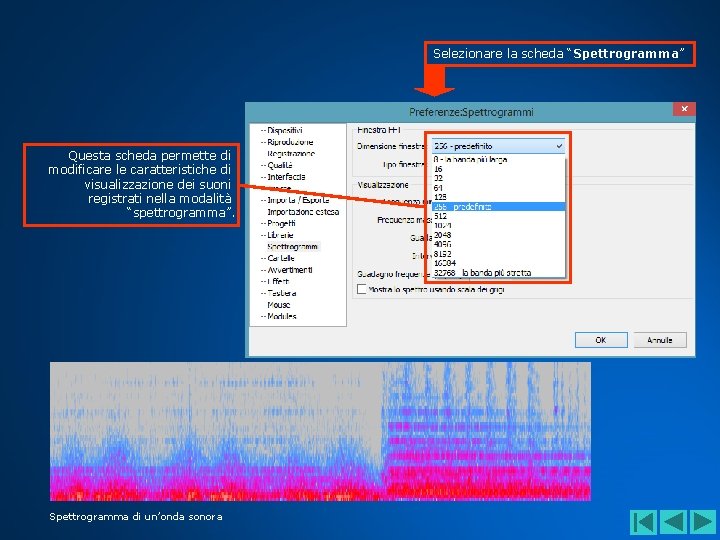Screen dimensions: 720x540
Task: Cancel preferences with Annulla button
Action: 660,340
